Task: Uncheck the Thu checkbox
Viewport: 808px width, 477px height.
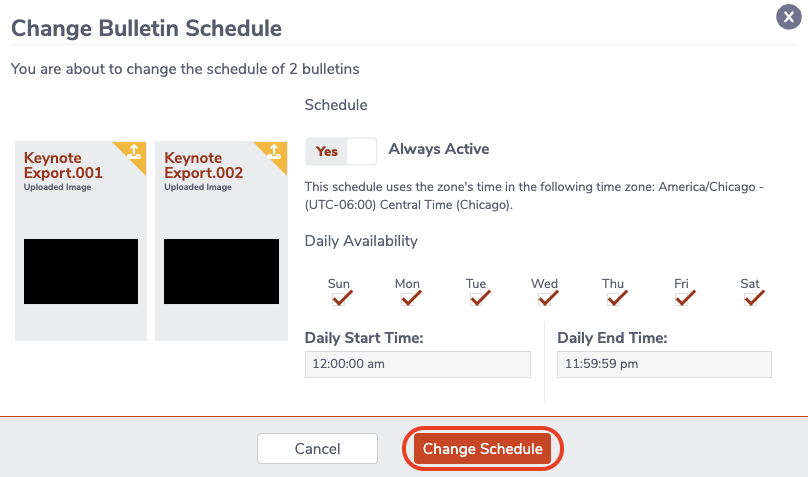Action: [x=614, y=299]
